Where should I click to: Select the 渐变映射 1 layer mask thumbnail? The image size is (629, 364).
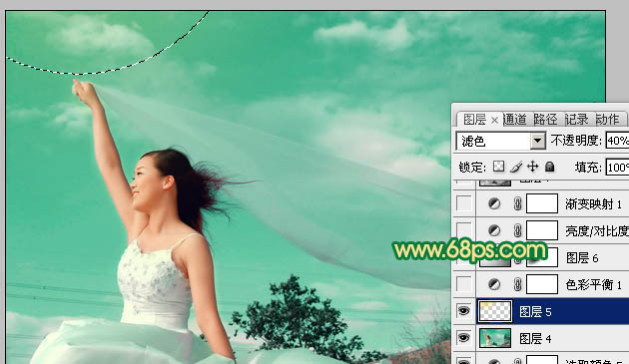coord(542,203)
